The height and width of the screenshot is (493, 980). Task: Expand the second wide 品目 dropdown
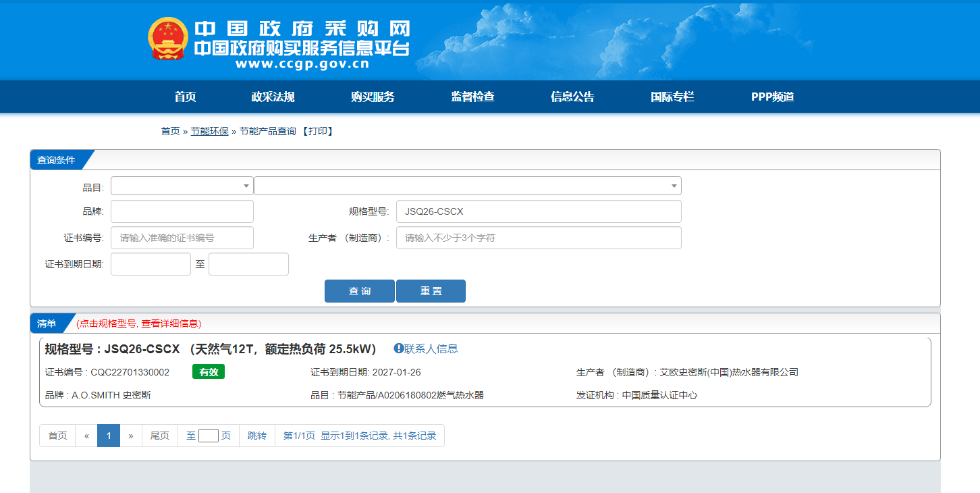(x=468, y=186)
